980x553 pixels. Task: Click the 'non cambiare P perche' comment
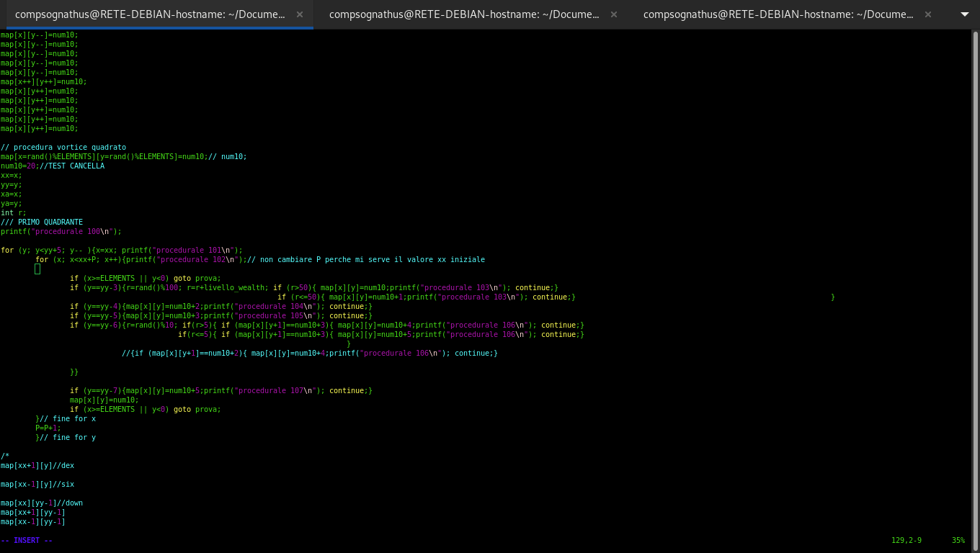[x=367, y=259]
